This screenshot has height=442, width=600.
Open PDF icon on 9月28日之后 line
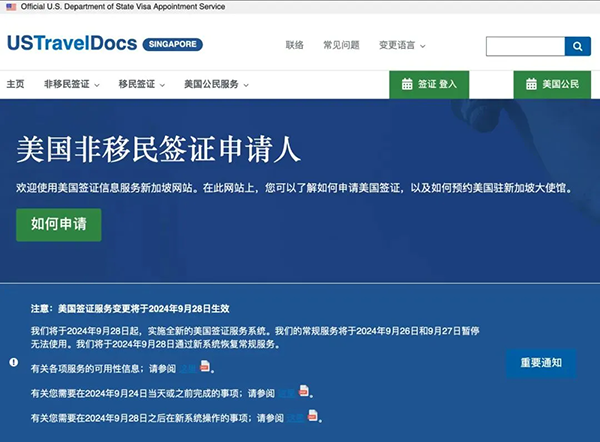coord(313,415)
